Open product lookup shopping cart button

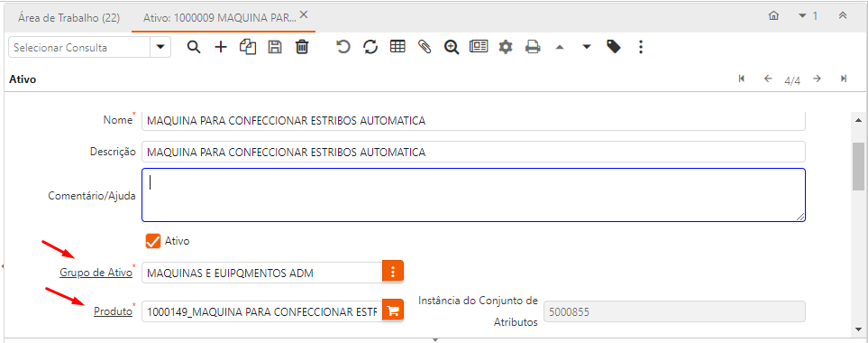[x=393, y=311]
